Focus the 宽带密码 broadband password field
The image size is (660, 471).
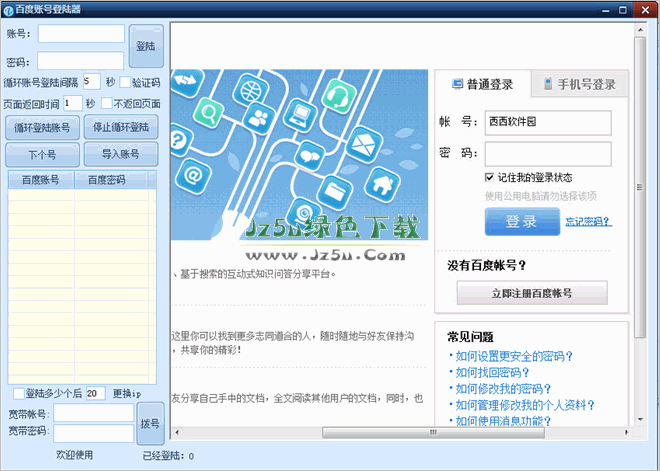(93, 433)
